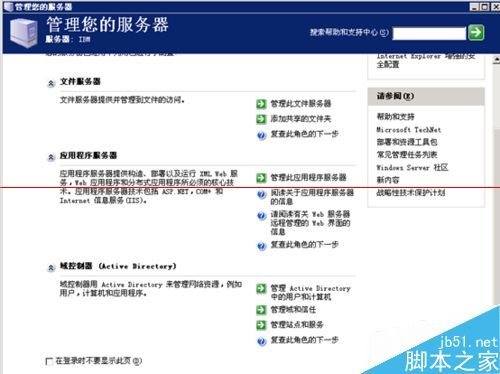500x374 pixels.
Task: Open 部署和资源工具包 link
Action: (407, 142)
